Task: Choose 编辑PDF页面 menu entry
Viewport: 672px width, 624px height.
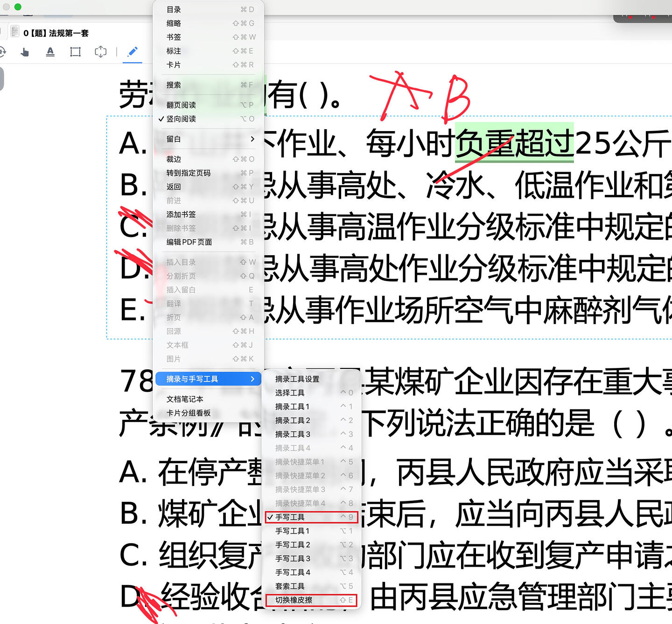Action: click(x=208, y=242)
